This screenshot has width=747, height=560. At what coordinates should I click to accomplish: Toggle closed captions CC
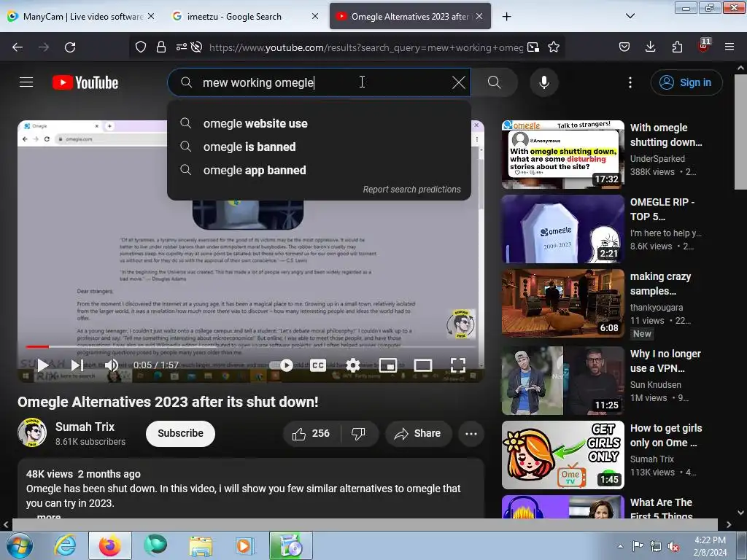pyautogui.click(x=318, y=365)
